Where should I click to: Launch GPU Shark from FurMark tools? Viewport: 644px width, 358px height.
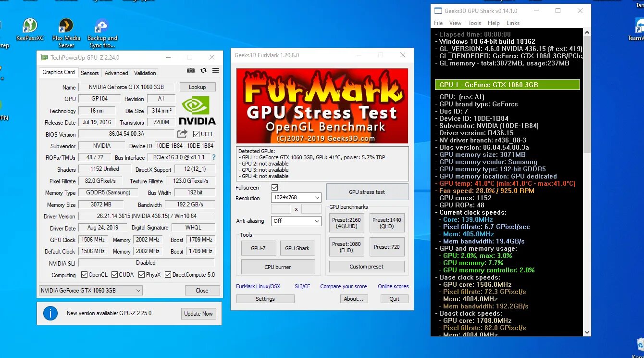(x=297, y=248)
